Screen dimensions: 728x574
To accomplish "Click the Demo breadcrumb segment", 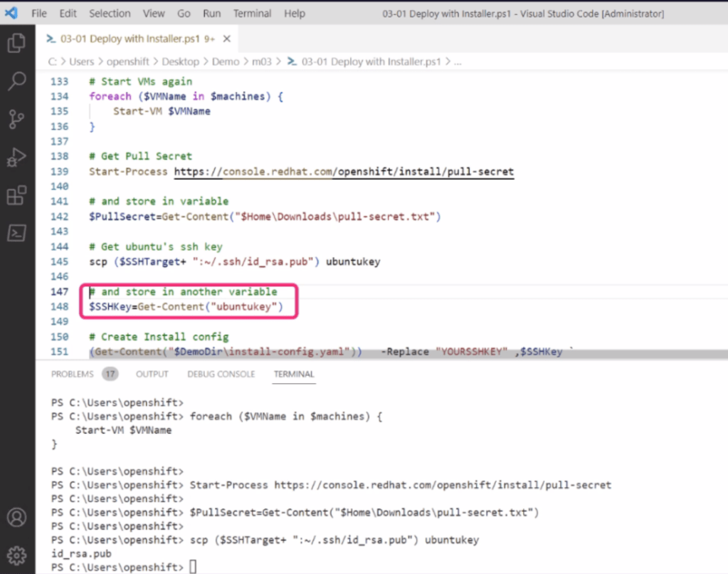I will coord(226,61).
